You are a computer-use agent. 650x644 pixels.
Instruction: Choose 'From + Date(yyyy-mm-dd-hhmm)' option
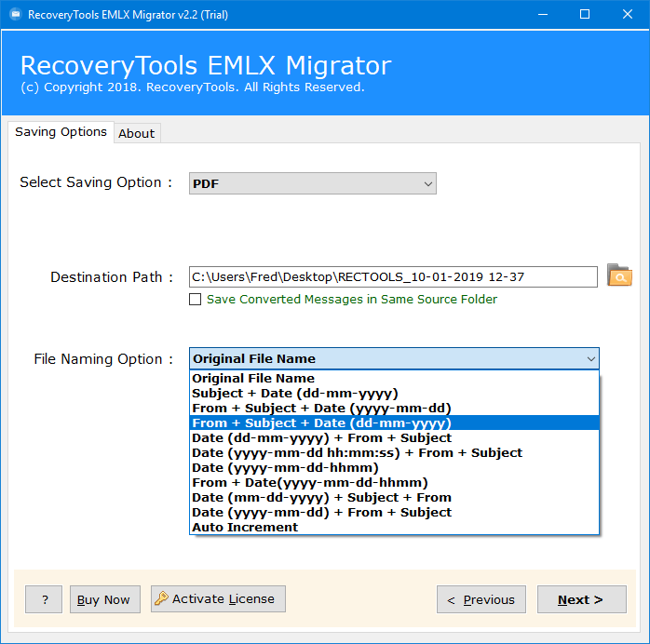click(394, 482)
